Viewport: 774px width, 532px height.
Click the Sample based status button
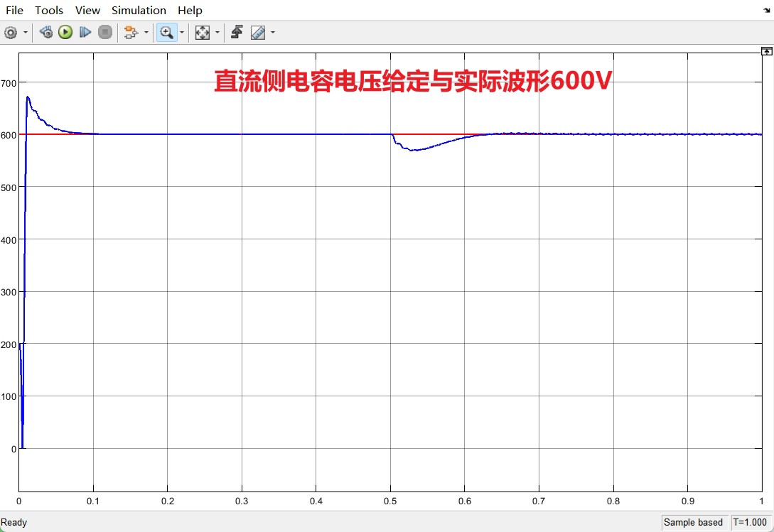pos(694,522)
